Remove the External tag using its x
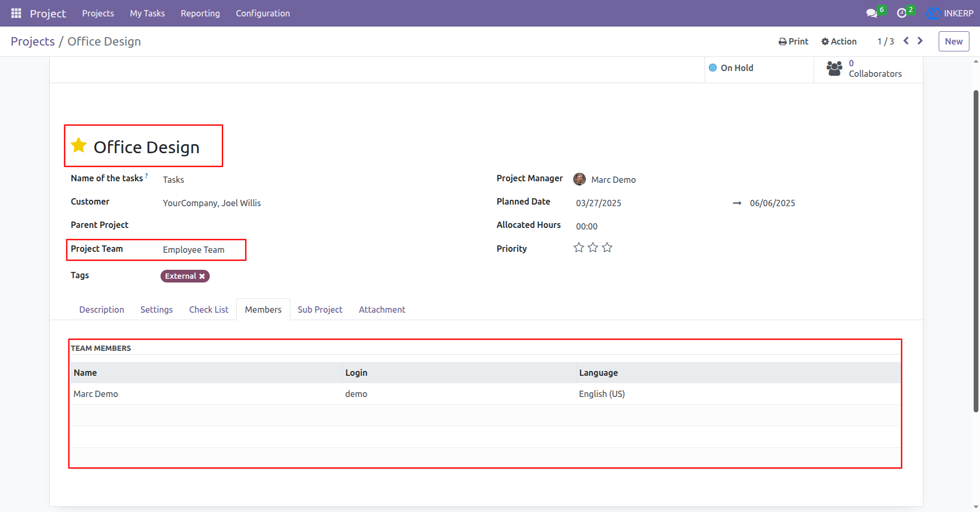 [202, 276]
